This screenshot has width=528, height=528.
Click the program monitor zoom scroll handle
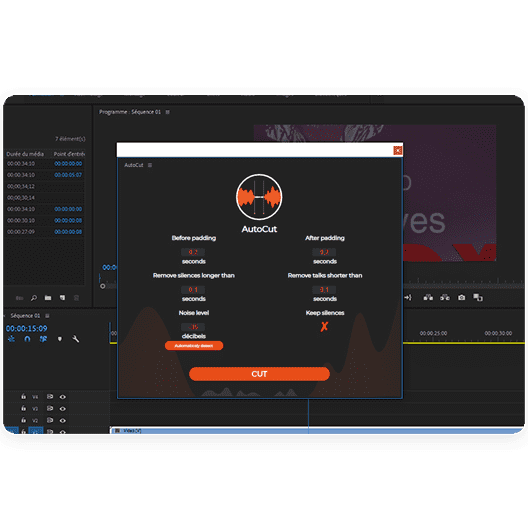point(102,286)
